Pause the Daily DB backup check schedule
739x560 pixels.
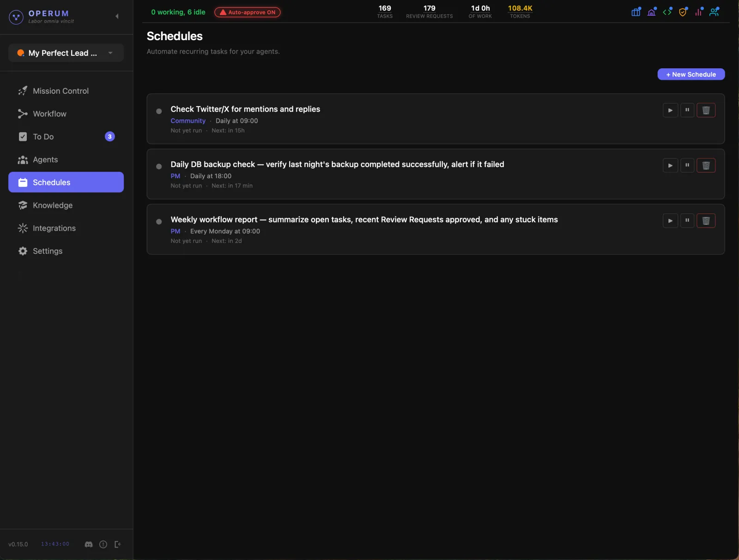point(687,165)
